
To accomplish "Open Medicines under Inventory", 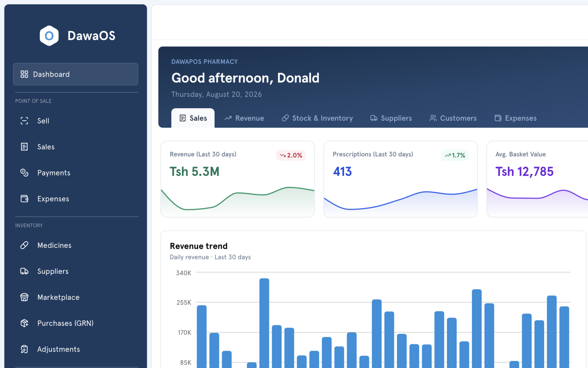I will 76,245.
